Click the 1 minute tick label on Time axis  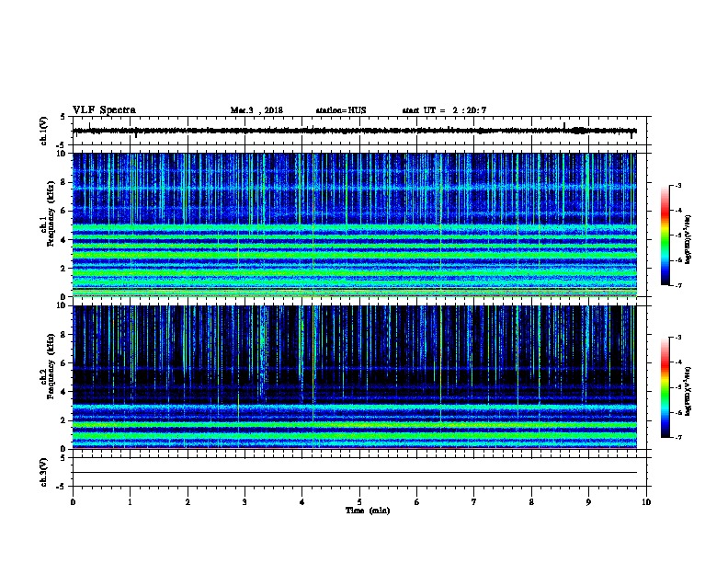(x=130, y=501)
